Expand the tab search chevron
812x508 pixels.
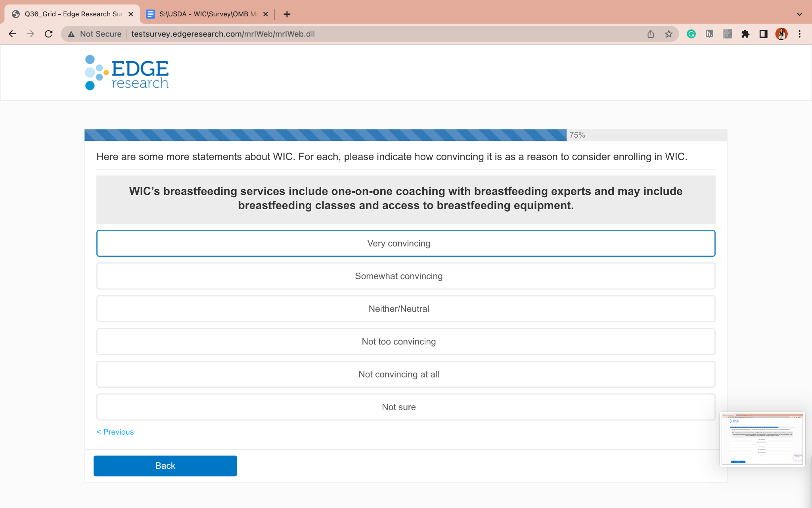click(799, 14)
